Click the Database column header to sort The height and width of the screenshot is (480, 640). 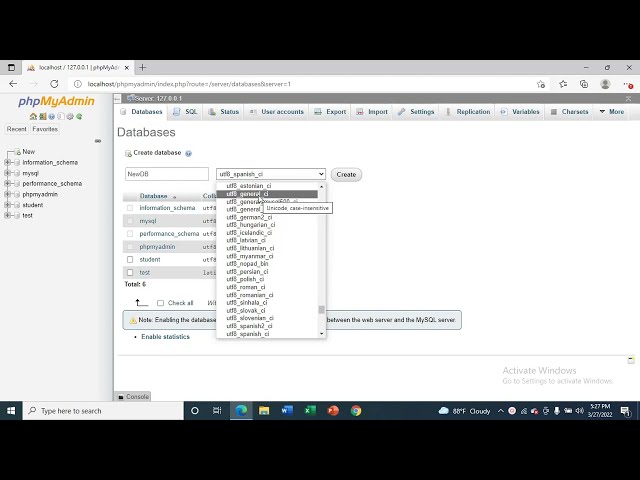[153, 196]
